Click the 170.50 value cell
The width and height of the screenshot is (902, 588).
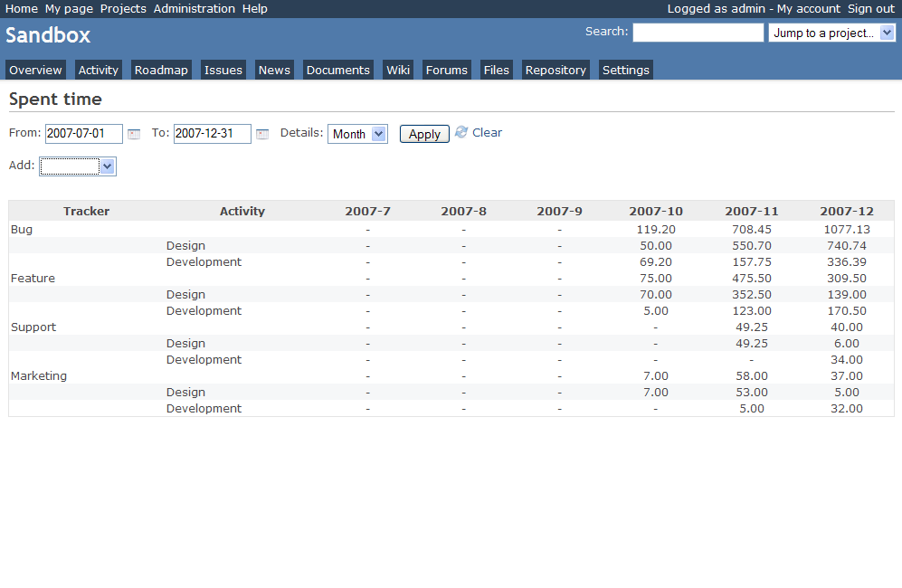point(847,310)
